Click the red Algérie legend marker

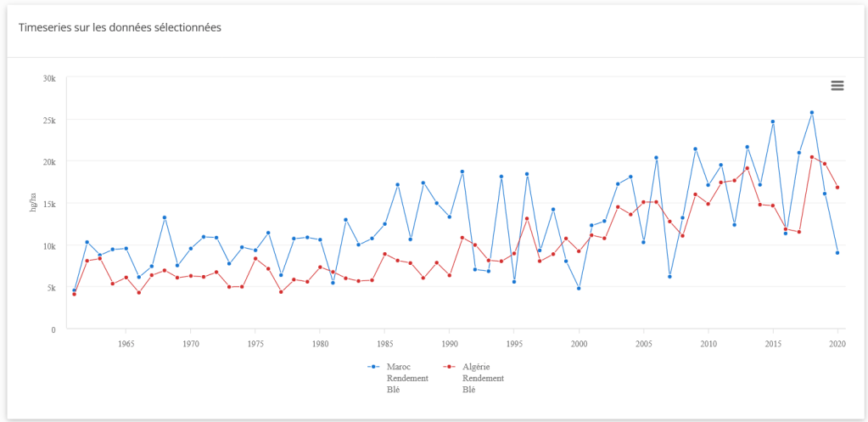tap(451, 367)
